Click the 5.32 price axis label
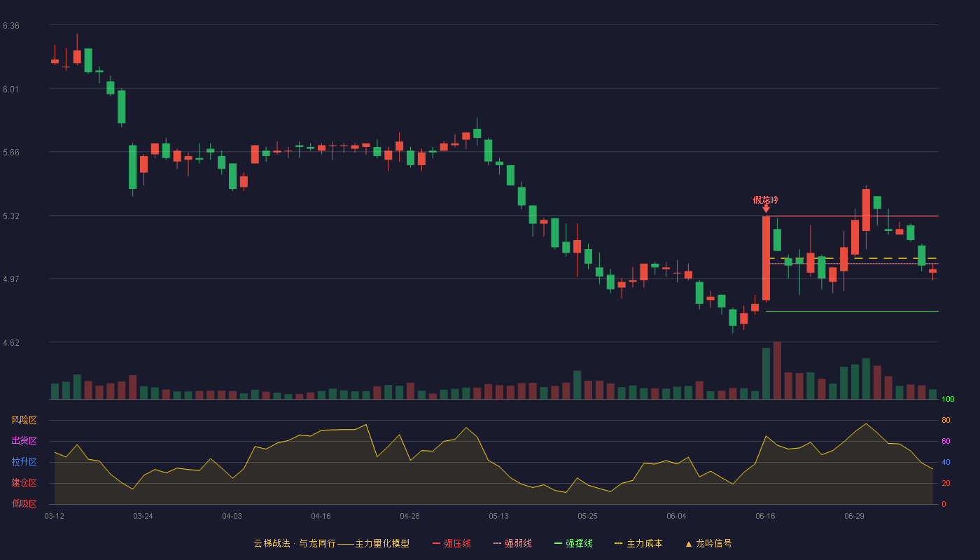 click(x=11, y=216)
